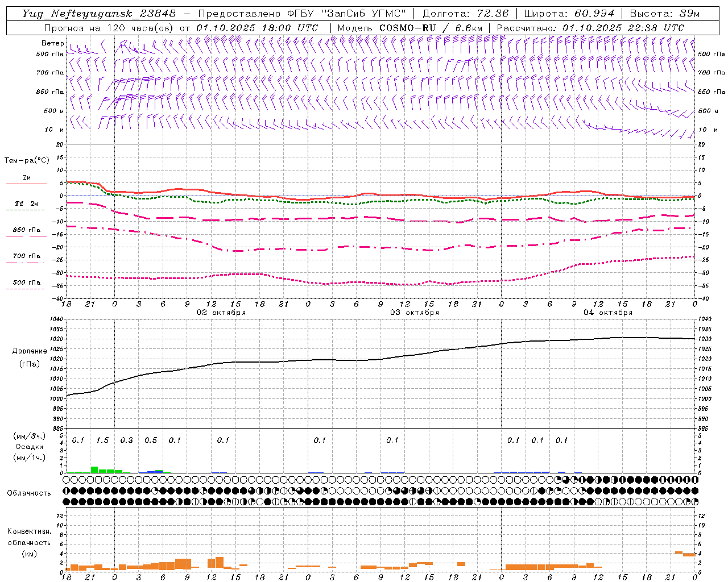
Task: Click the 03 октября date label
Action: (x=415, y=312)
